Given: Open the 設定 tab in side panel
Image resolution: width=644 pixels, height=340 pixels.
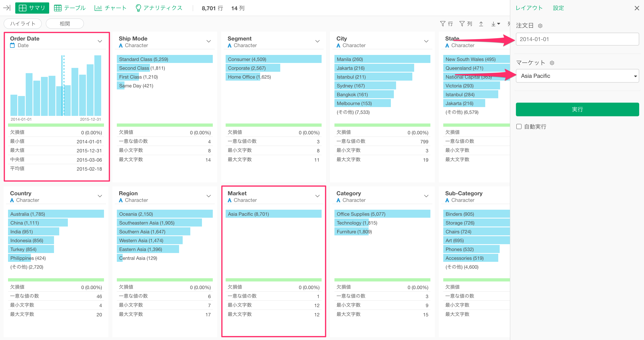Looking at the screenshot, I should pos(558,8).
